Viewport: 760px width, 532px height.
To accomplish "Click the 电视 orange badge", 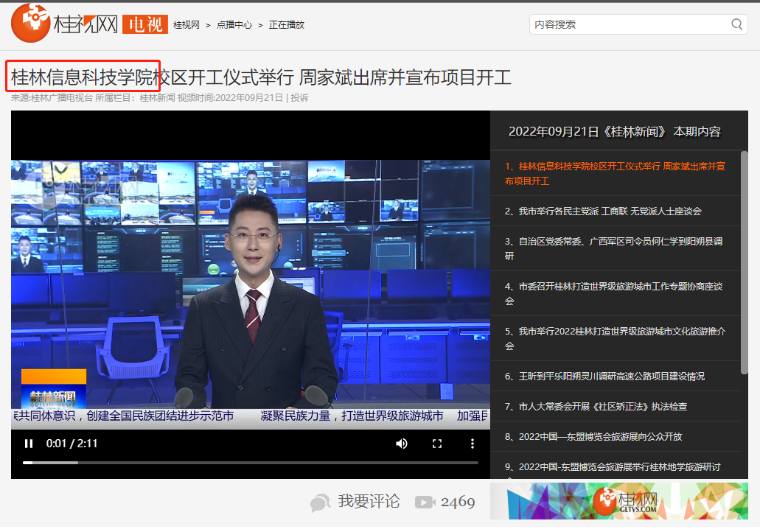I will pos(144,24).
